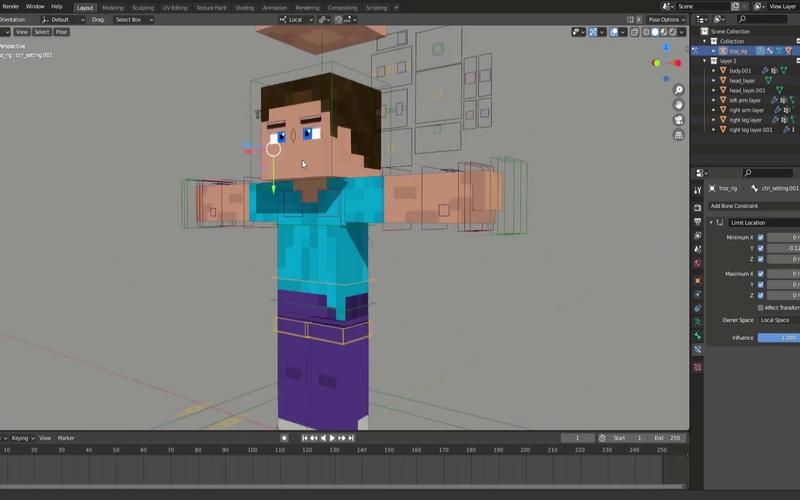Select wireframe viewport shading mode
This screenshot has height=500, width=800.
[x=646, y=32]
